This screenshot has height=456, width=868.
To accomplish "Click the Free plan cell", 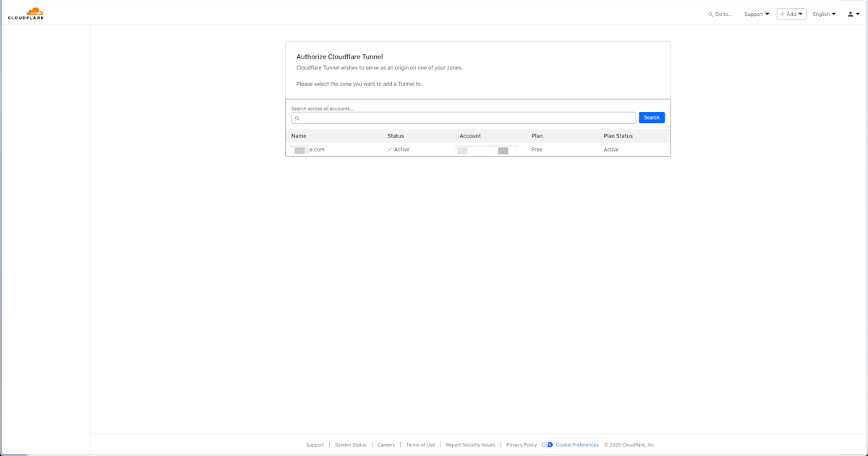I will click(537, 150).
